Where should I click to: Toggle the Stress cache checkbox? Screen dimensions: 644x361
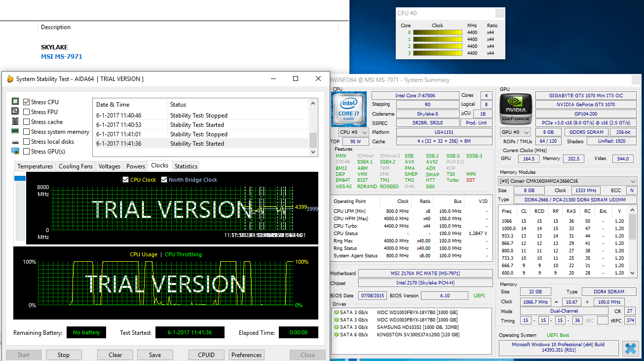(27, 122)
